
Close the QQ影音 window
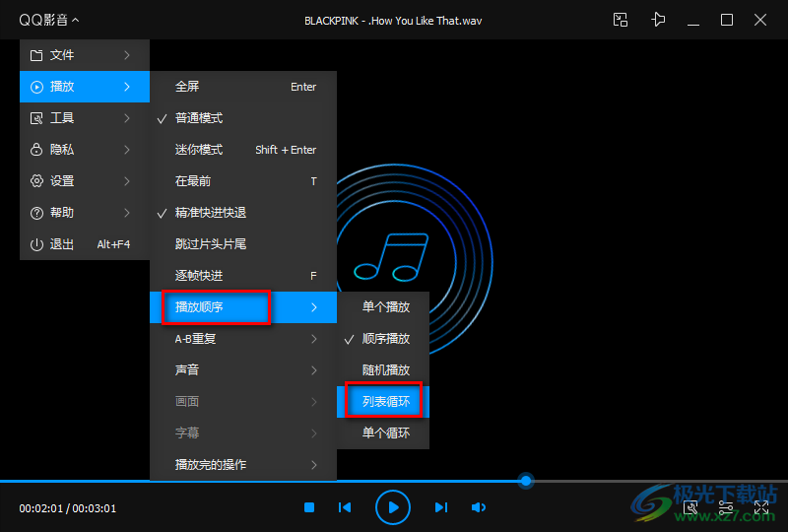[760, 20]
